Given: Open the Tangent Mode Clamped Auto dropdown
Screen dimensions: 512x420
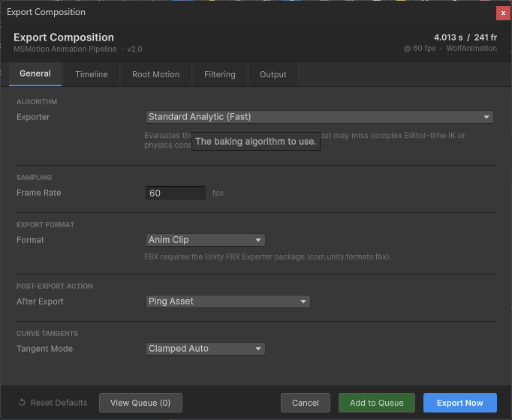Looking at the screenshot, I should 206,349.
